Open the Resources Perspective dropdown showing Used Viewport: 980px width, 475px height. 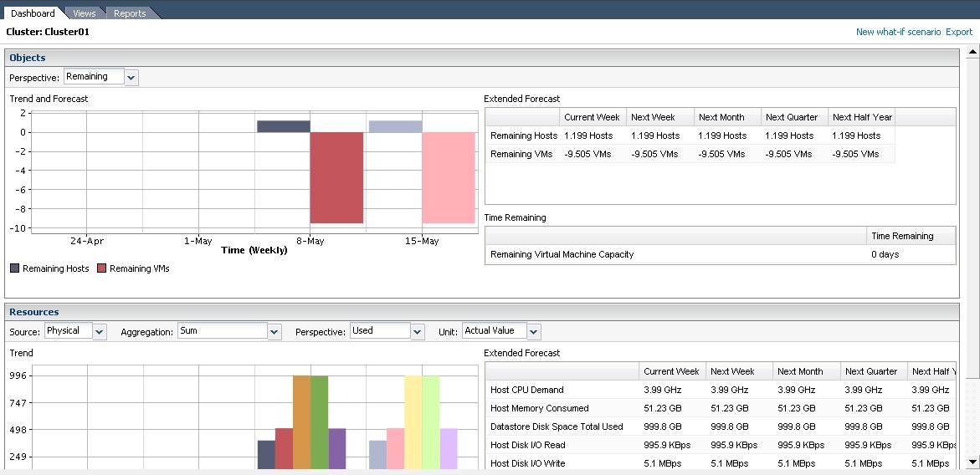click(418, 332)
